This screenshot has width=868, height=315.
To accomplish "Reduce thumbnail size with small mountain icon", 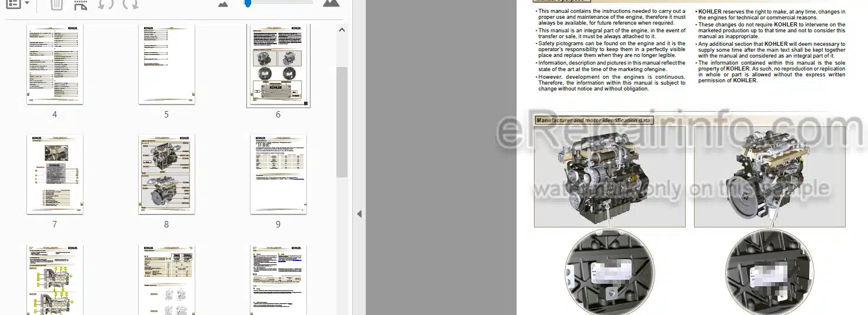I will (x=223, y=4).
